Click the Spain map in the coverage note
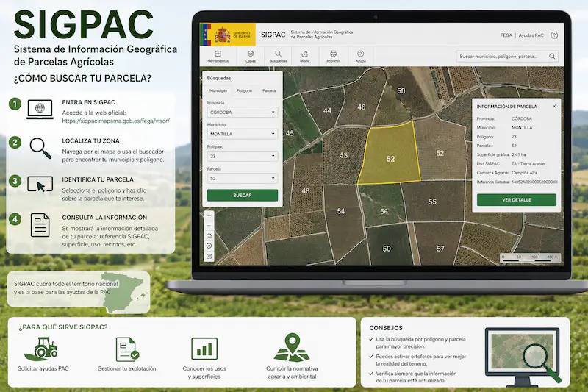 pos(123,292)
